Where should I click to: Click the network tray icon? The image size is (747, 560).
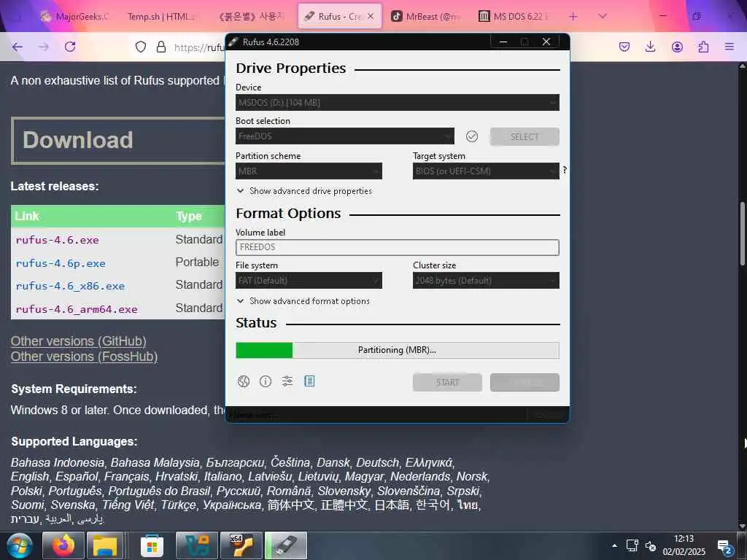click(632, 545)
